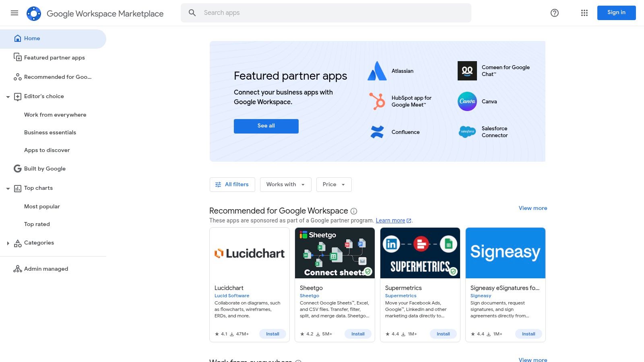
Task: Open the main hamburger menu
Action: pyautogui.click(x=14, y=13)
